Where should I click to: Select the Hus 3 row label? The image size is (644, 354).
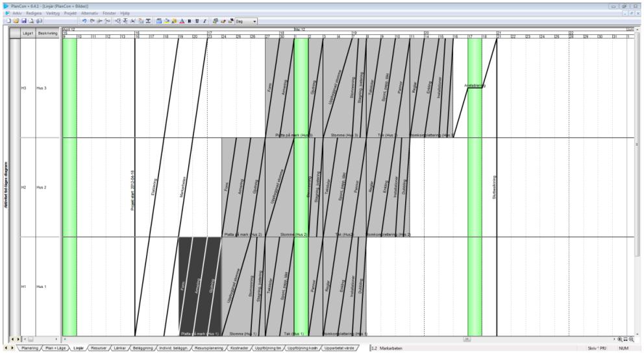(42, 88)
